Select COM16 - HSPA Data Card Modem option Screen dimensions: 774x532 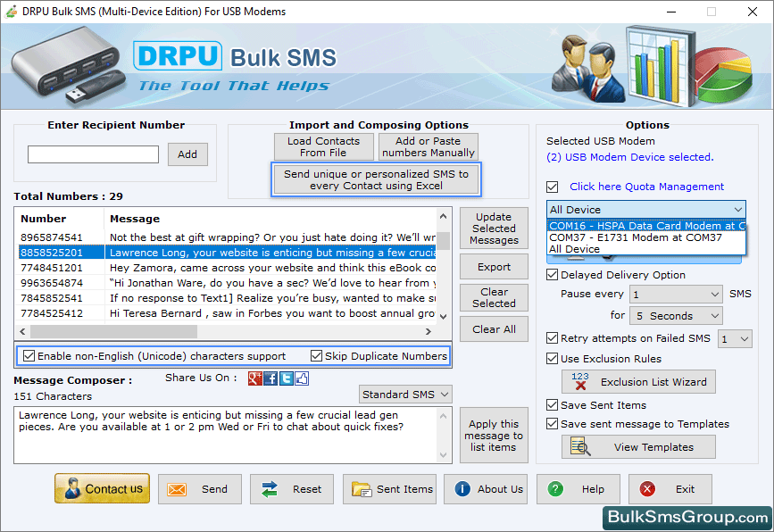pyautogui.click(x=646, y=226)
